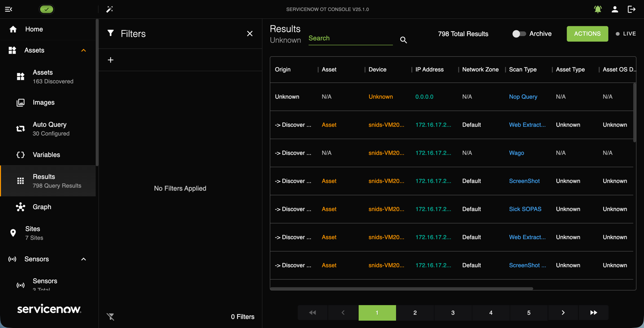Image resolution: width=644 pixels, height=328 pixels.
Task: Add a new filter with plus
Action: point(110,60)
